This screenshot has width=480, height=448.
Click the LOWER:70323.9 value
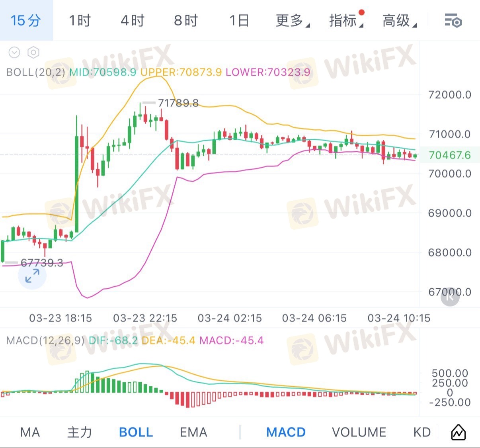pyautogui.click(x=268, y=72)
